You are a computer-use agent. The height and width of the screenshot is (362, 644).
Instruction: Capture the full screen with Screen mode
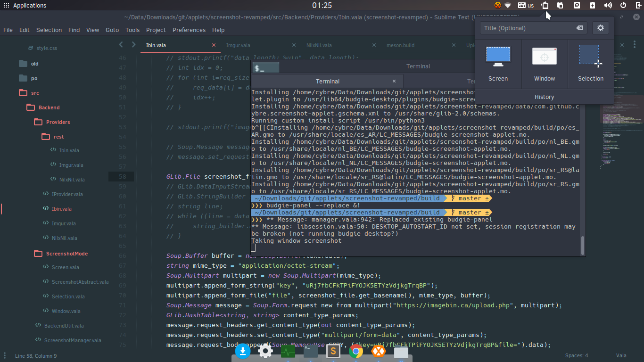click(x=498, y=64)
